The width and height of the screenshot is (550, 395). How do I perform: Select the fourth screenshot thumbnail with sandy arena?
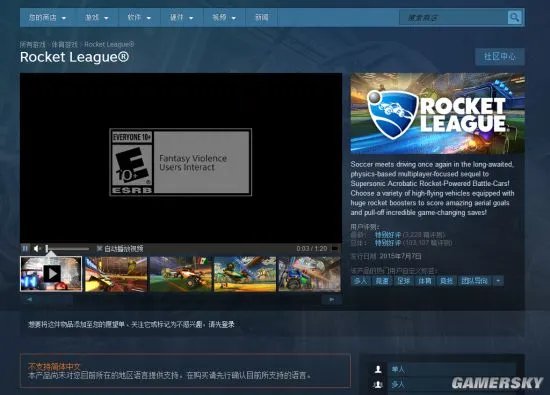click(245, 274)
